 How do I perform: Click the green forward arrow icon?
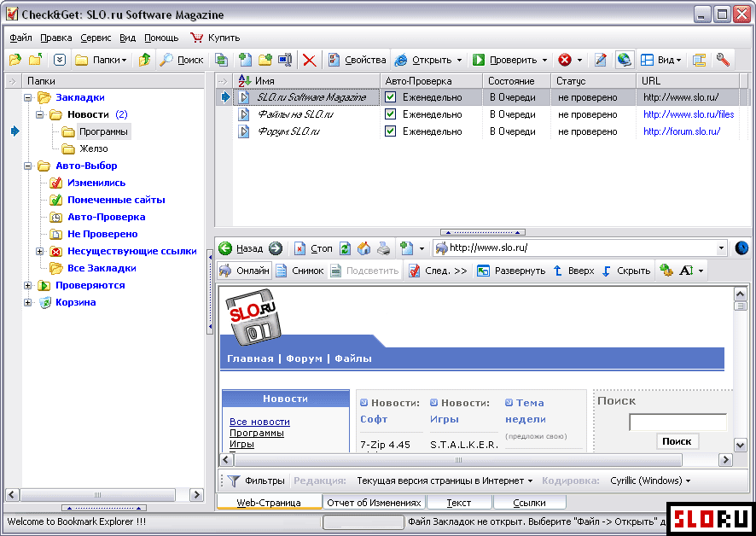276,248
